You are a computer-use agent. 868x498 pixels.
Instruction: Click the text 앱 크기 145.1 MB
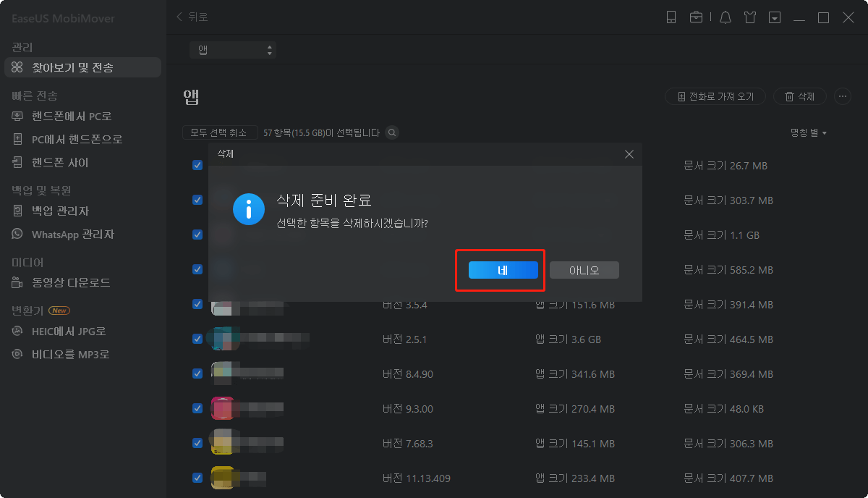coord(575,444)
